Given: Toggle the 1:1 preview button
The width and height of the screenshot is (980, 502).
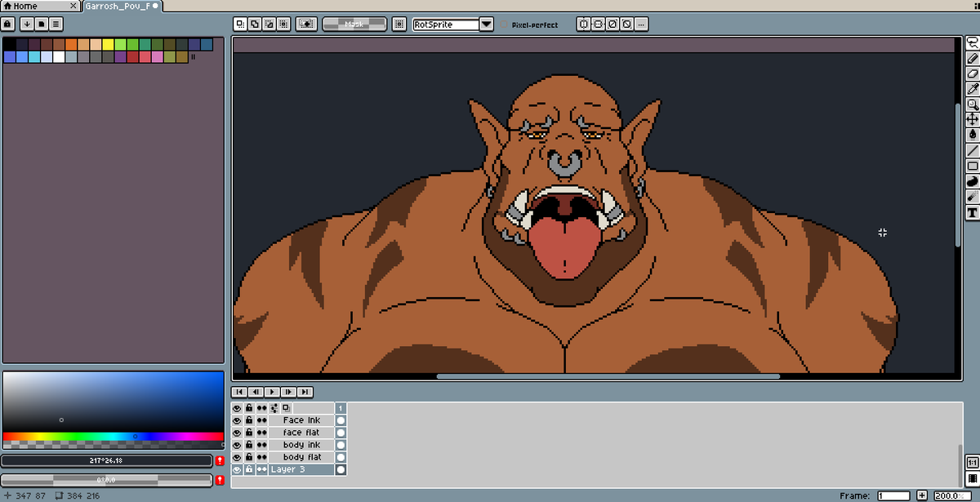Looking at the screenshot, I should [973, 462].
